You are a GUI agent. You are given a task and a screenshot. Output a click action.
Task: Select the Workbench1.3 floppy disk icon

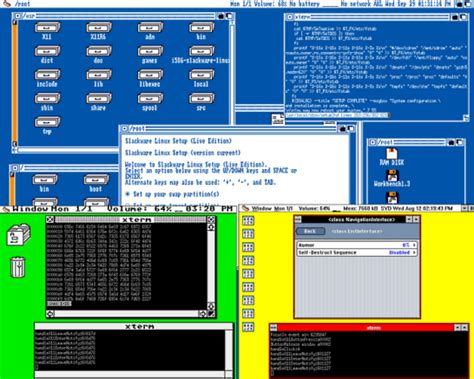pos(392,175)
